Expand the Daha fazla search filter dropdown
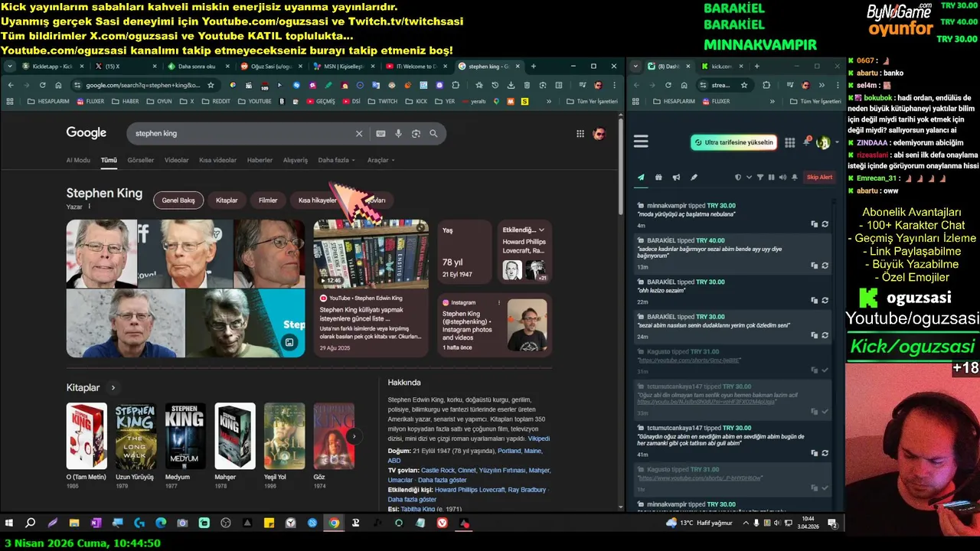The width and height of the screenshot is (980, 551). click(x=336, y=160)
